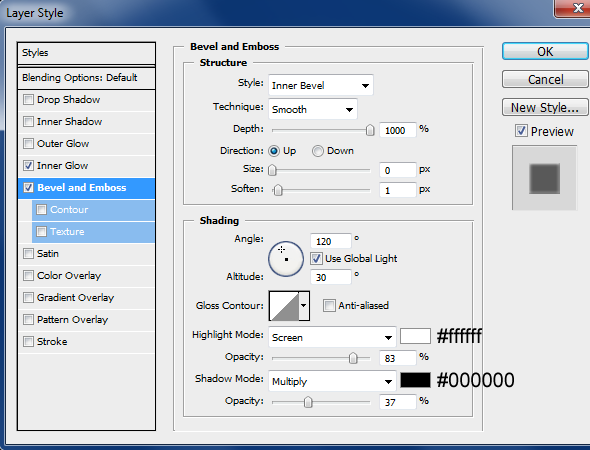The image size is (590, 450).
Task: Click the OK button
Action: [x=545, y=52]
